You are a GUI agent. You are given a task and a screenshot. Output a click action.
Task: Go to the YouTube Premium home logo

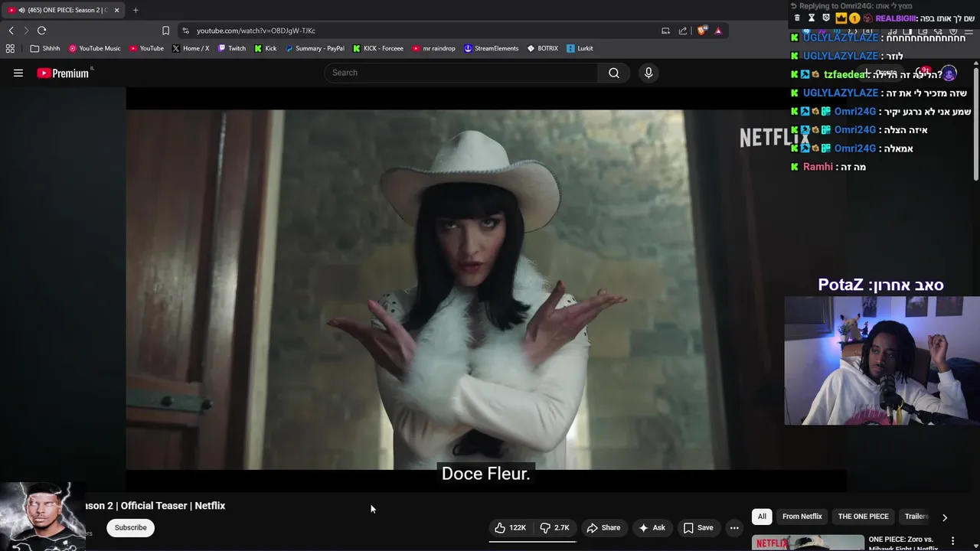click(63, 73)
